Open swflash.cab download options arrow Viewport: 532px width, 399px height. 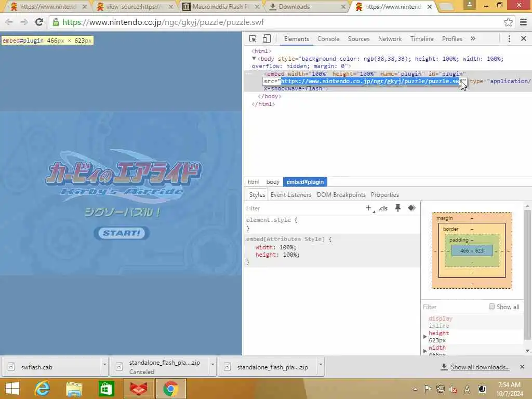click(x=104, y=365)
